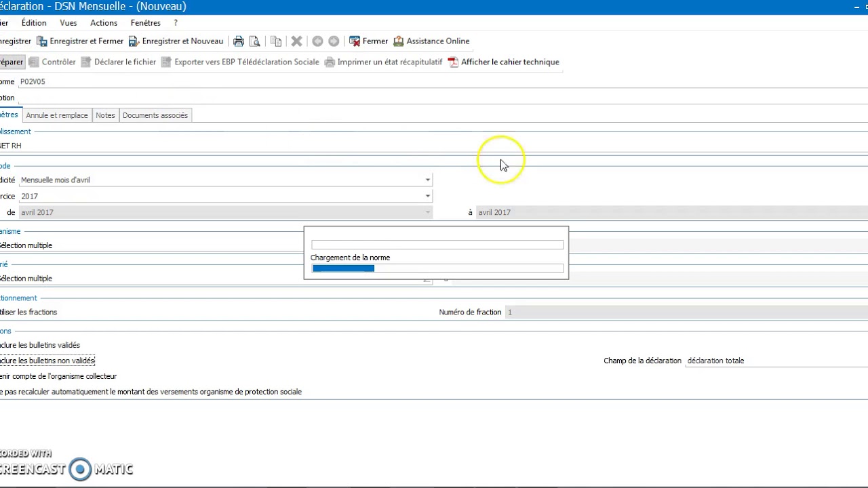Screen dimensions: 868x488
Task: Go to the next record with the right arrow
Action: [334, 41]
